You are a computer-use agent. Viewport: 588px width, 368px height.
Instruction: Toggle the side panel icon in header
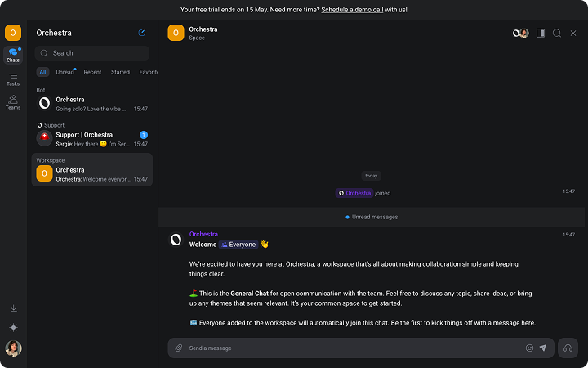coord(541,33)
